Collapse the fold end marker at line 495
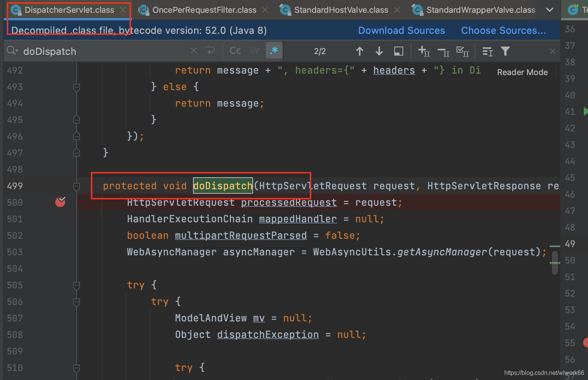The height and width of the screenshot is (380, 588). 77,120
